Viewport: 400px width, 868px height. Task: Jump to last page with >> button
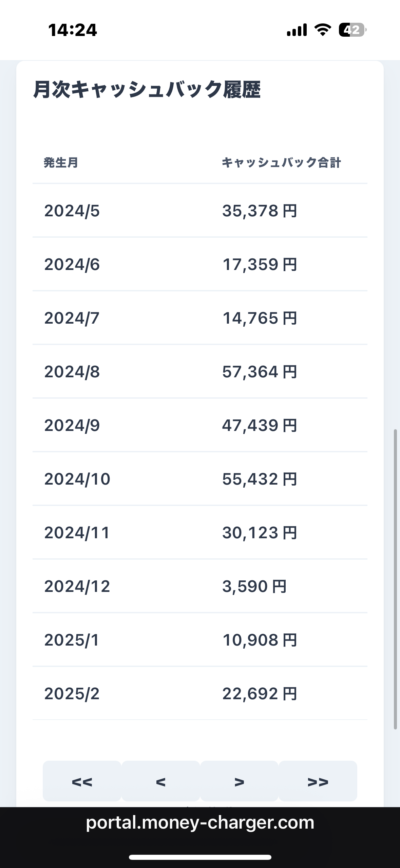pos(318,781)
